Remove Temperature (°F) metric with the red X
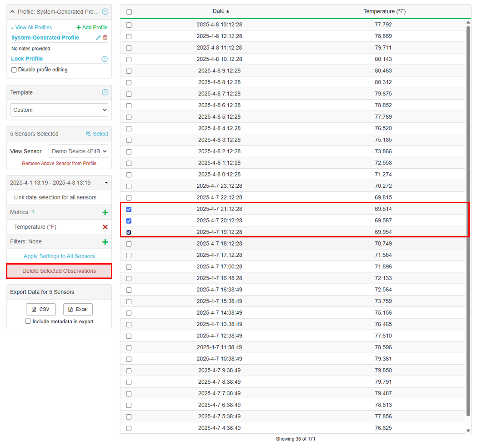493x448 pixels. [105, 227]
